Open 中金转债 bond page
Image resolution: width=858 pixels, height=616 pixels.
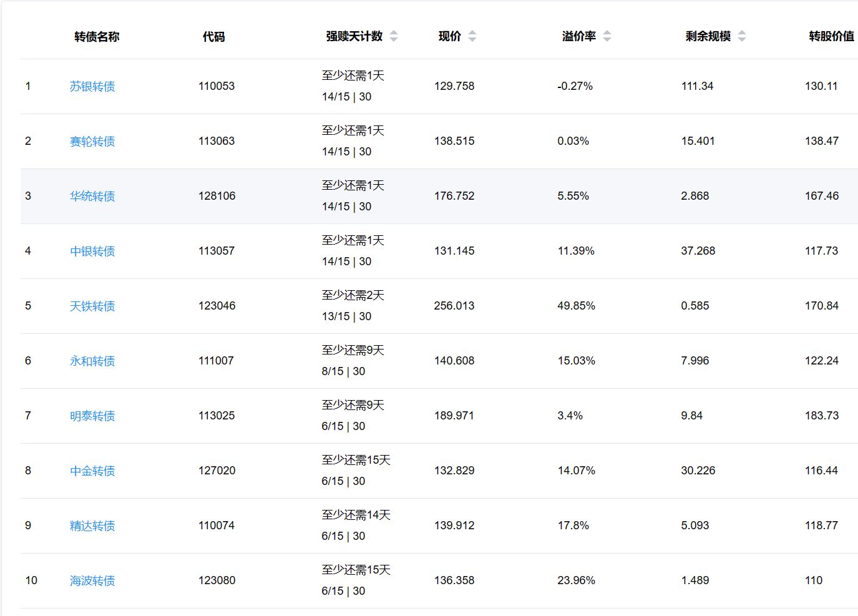tap(92, 471)
